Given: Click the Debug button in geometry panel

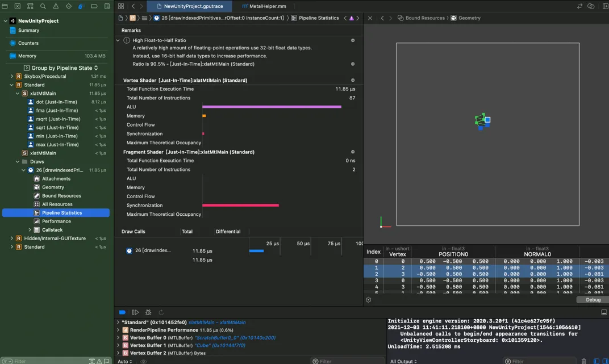Looking at the screenshot, I should [x=593, y=300].
